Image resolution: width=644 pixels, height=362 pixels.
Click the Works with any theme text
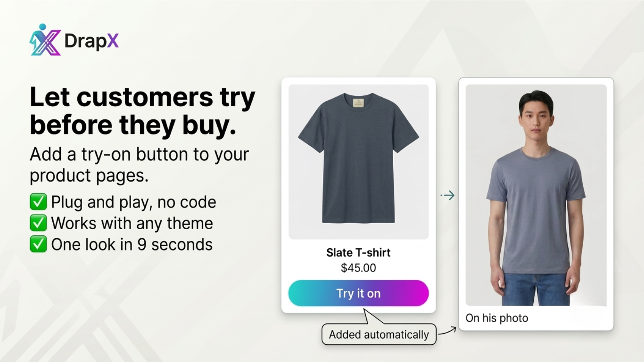(x=132, y=224)
